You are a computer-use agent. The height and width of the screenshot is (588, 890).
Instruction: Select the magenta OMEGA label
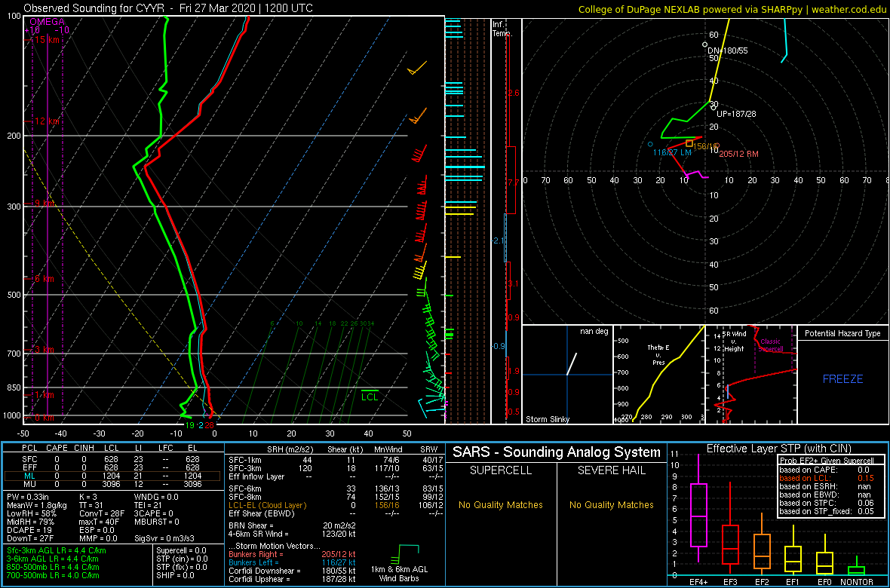47,22
